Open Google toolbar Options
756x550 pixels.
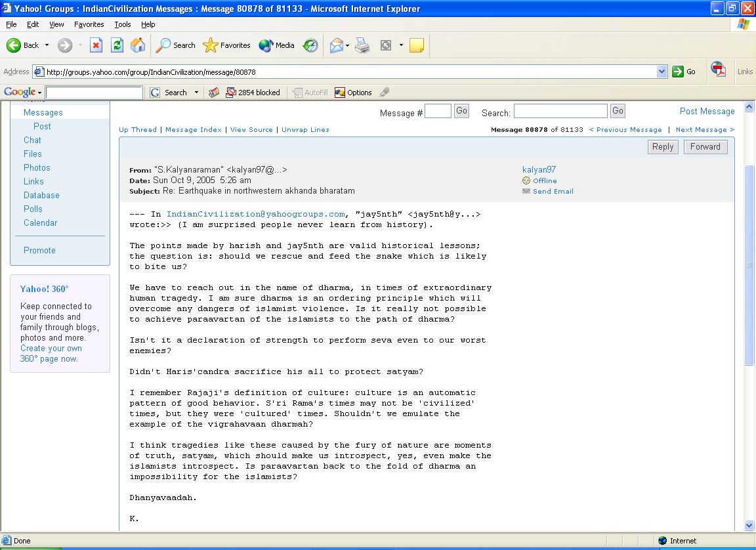(353, 93)
